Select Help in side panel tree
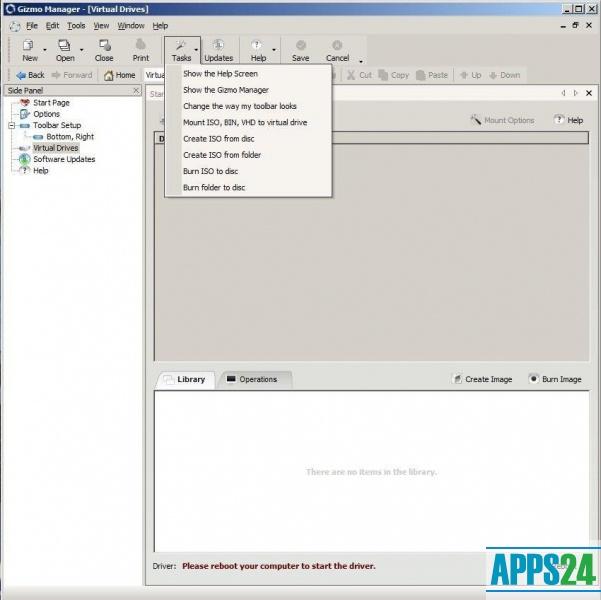This screenshot has width=601, height=600. [41, 171]
